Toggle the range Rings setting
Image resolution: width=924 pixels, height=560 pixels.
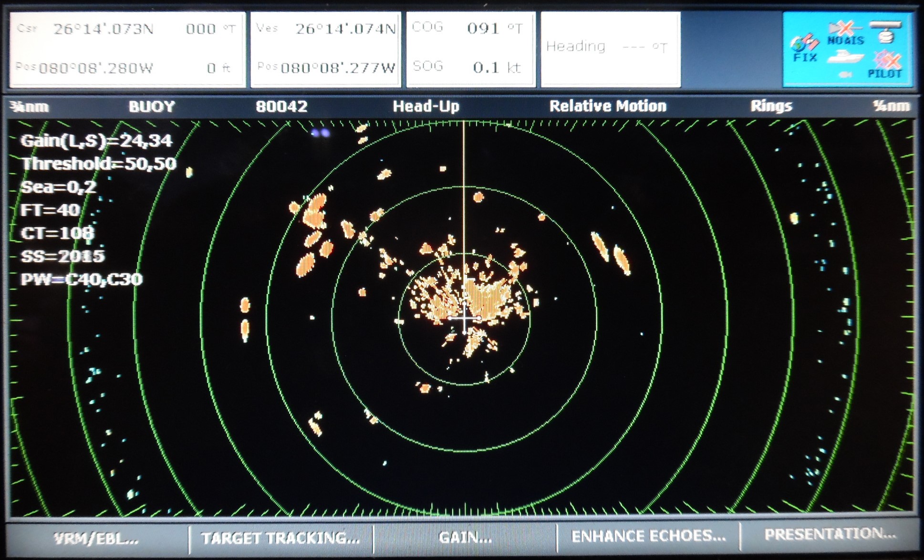pos(771,106)
